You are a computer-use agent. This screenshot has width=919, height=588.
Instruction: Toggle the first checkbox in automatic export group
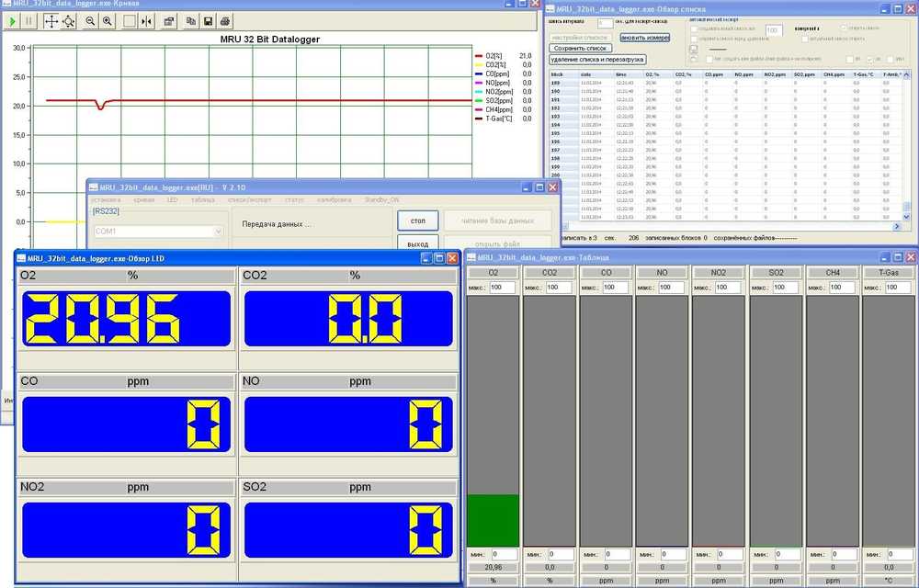tap(694, 28)
